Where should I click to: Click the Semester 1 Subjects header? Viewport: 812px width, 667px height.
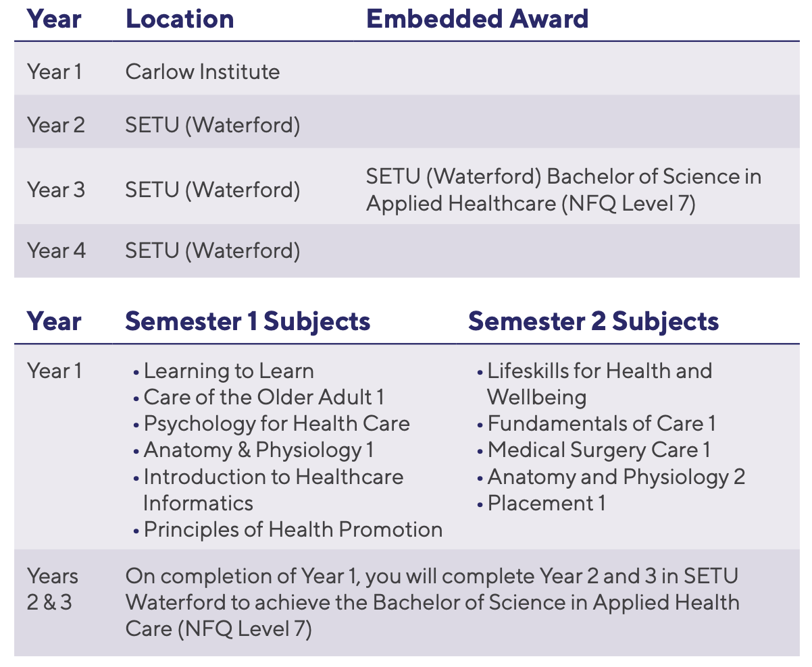(247, 321)
